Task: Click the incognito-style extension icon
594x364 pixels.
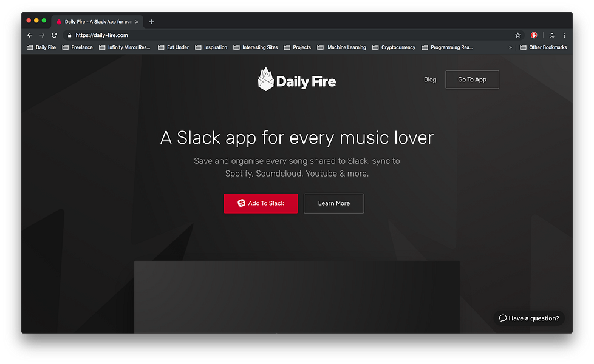Action: coord(552,35)
